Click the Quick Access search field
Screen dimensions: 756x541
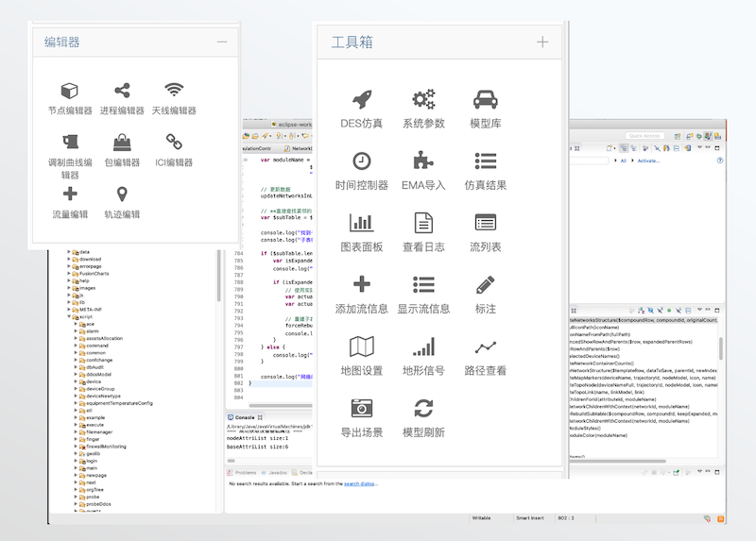point(644,136)
